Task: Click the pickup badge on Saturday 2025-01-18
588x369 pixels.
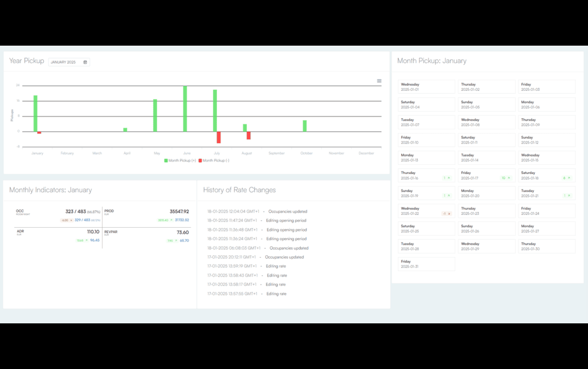Action: click(x=566, y=178)
